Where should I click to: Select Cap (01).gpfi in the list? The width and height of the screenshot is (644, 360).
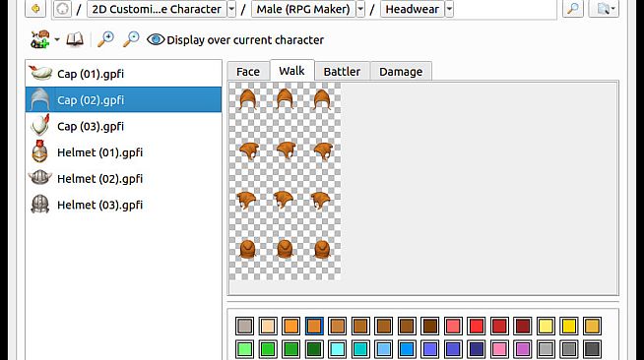pyautogui.click(x=123, y=74)
